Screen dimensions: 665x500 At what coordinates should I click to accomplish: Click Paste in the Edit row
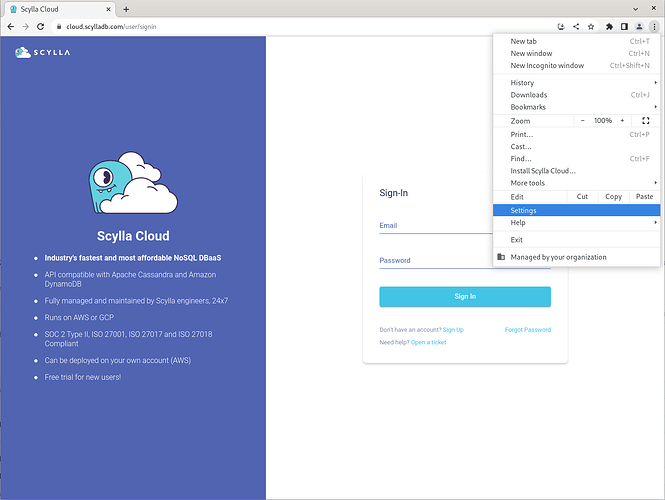point(644,197)
